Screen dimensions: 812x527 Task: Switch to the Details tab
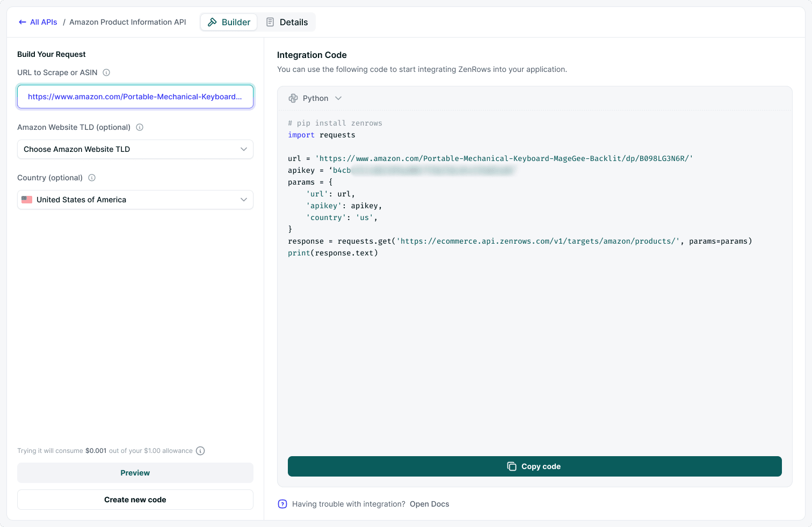pyautogui.click(x=287, y=22)
